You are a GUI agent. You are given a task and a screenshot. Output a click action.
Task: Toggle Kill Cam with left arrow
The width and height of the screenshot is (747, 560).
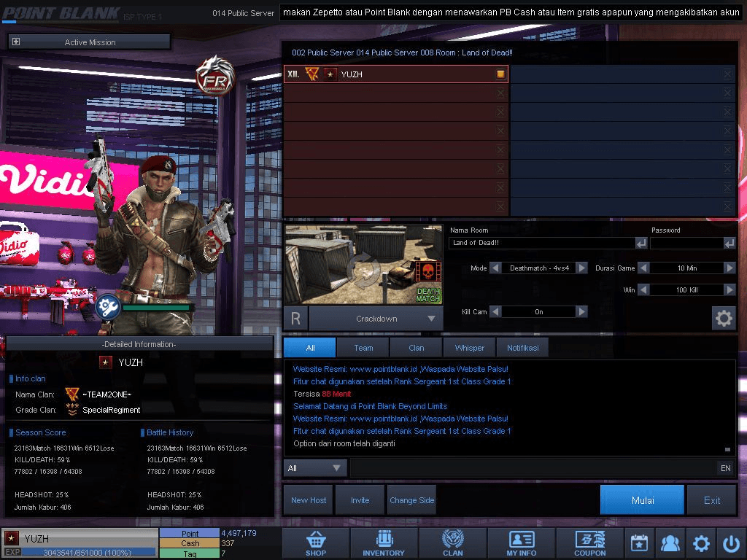tap(495, 312)
